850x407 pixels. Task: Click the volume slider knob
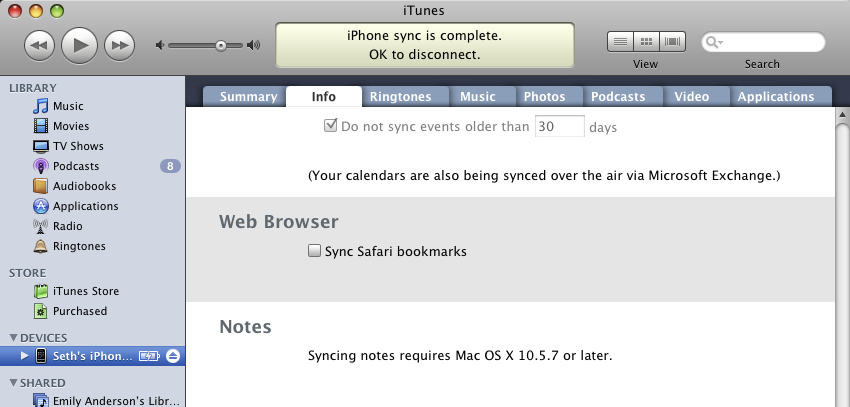[221, 46]
